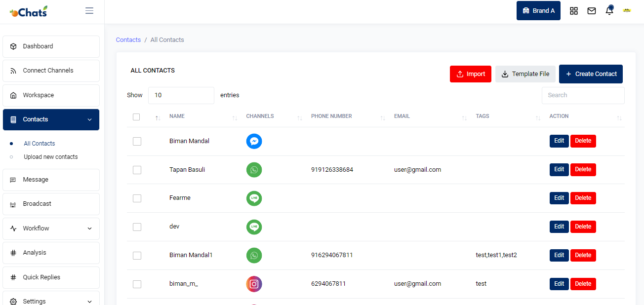Collapse the Contacts sidebar menu chevron
The width and height of the screenshot is (644, 305).
[x=89, y=119]
